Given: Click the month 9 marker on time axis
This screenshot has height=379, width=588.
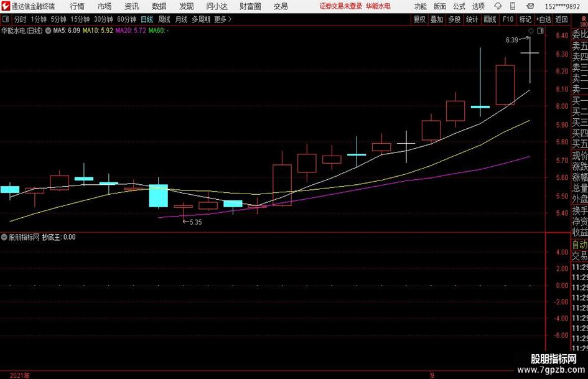Looking at the screenshot, I should (432, 375).
